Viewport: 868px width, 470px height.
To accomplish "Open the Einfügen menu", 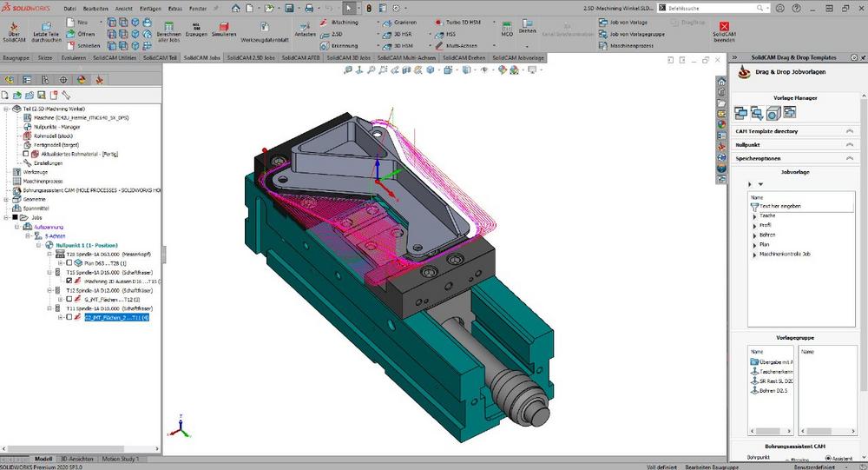I will tap(148, 8).
